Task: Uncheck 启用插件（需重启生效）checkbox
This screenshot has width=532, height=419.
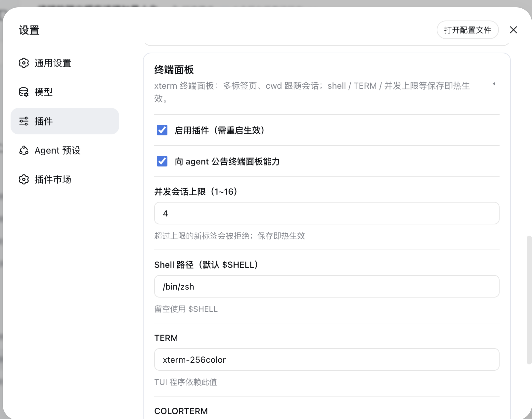Action: click(162, 130)
